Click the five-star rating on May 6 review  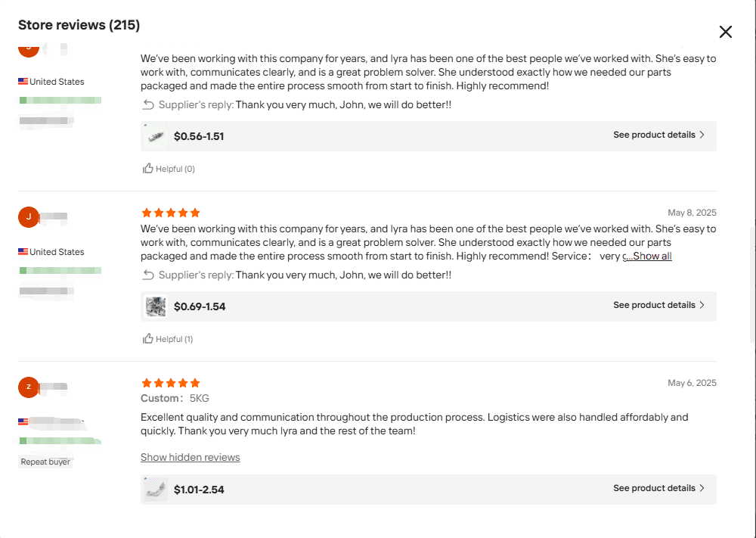pyautogui.click(x=171, y=383)
